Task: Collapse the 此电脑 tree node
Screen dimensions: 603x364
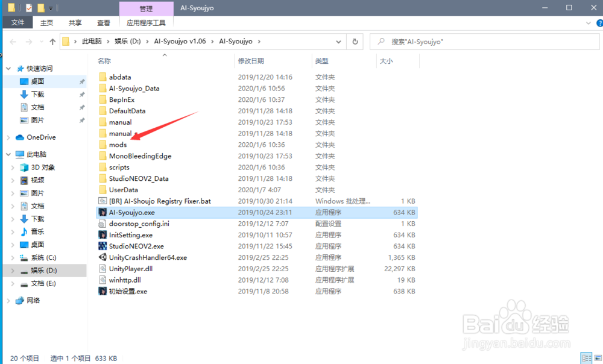Action: pos(8,154)
